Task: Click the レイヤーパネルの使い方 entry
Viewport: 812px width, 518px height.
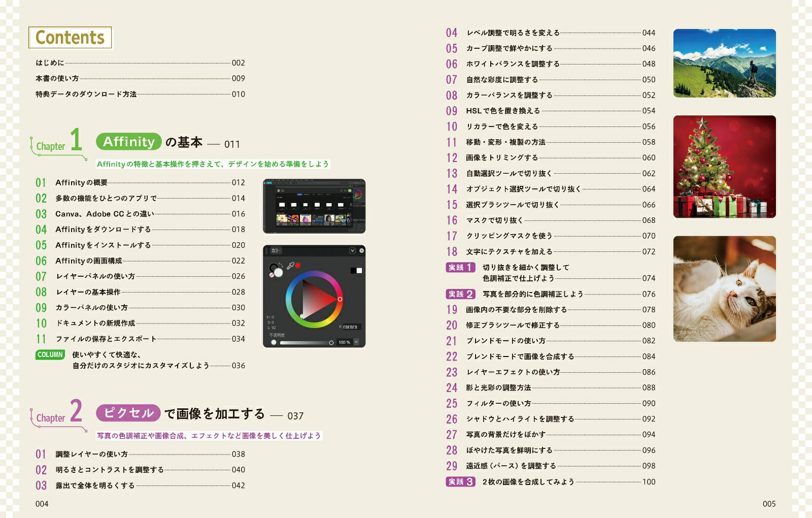Action: [x=140, y=277]
